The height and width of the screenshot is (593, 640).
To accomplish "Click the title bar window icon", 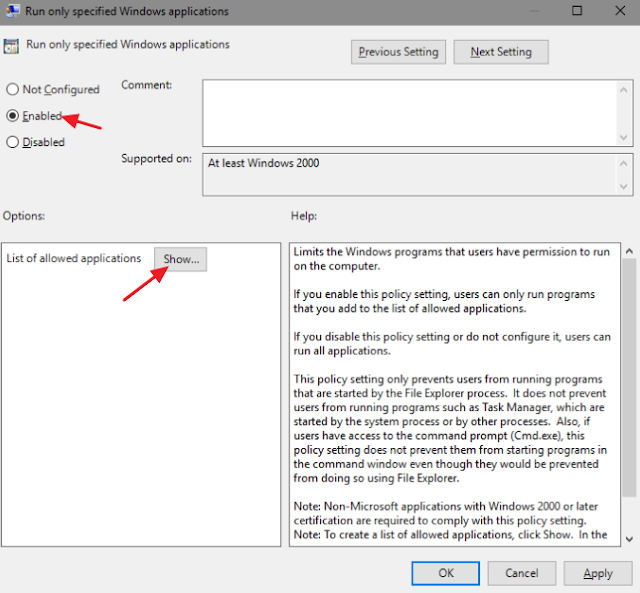I will point(12,11).
